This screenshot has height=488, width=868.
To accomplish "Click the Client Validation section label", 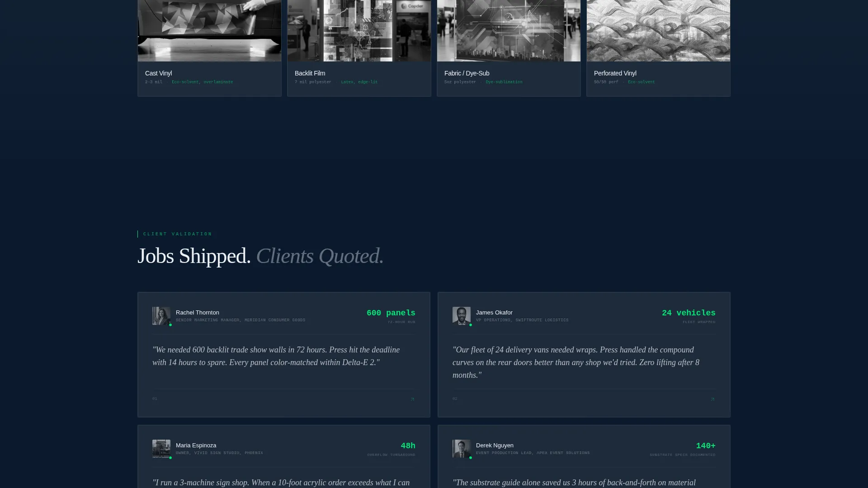I will 178,234.
